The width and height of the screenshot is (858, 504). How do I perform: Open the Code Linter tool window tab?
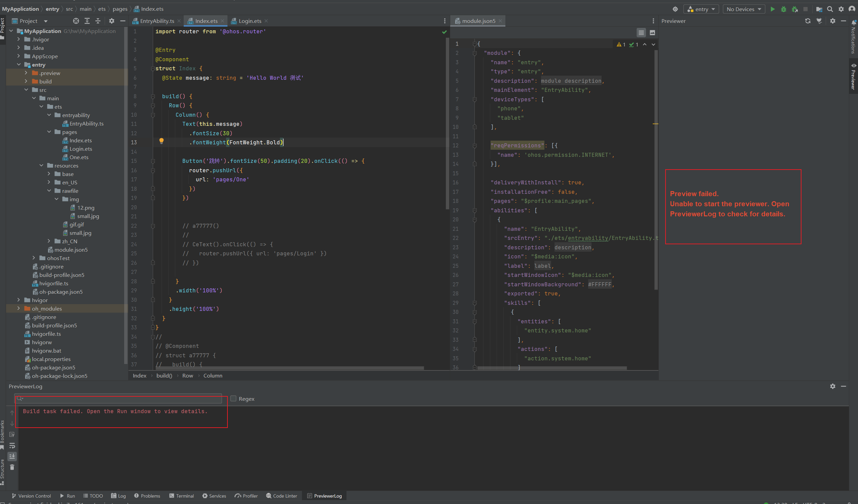coord(282,496)
